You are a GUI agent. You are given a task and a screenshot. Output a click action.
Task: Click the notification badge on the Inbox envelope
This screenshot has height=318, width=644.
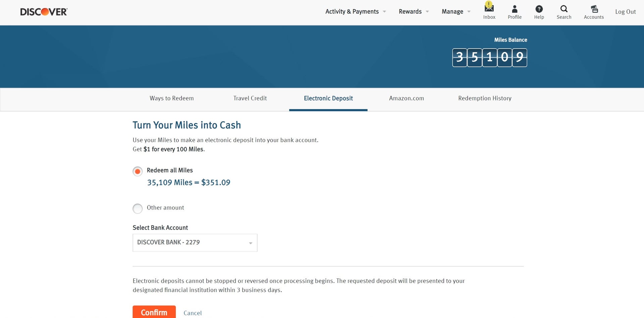pyautogui.click(x=489, y=4)
